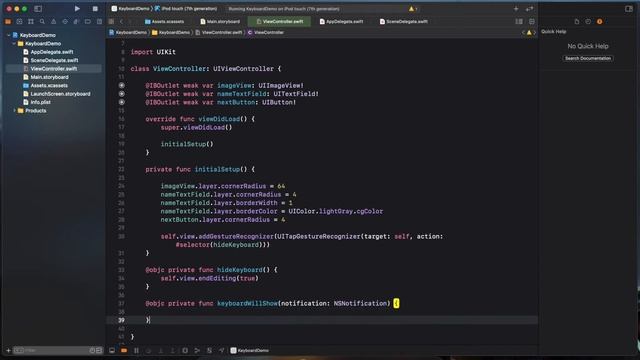Screen dimensions: 640x360
Task: Select LaunchScreen.storyboard in navigator
Action: click(x=57, y=94)
